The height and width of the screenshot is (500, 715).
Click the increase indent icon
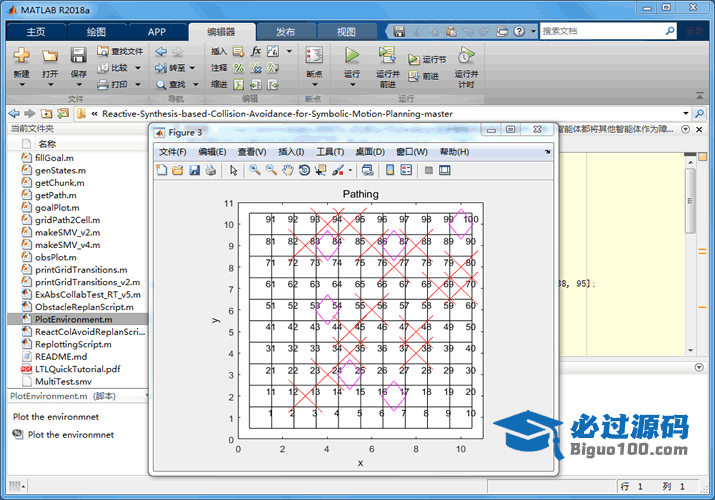point(256,84)
